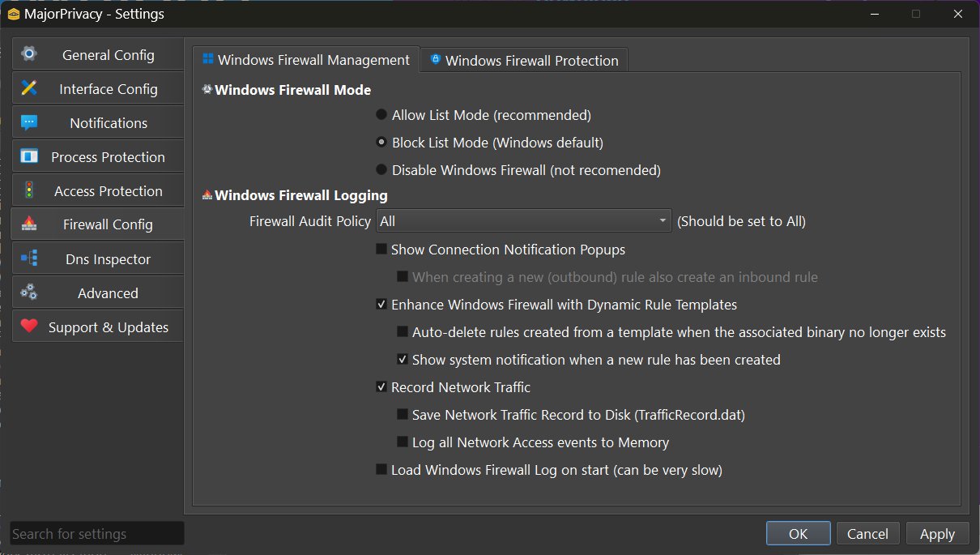Toggle Enhance Windows Firewall with Dynamic Rule Templates
The image size is (980, 555).
tap(556, 305)
